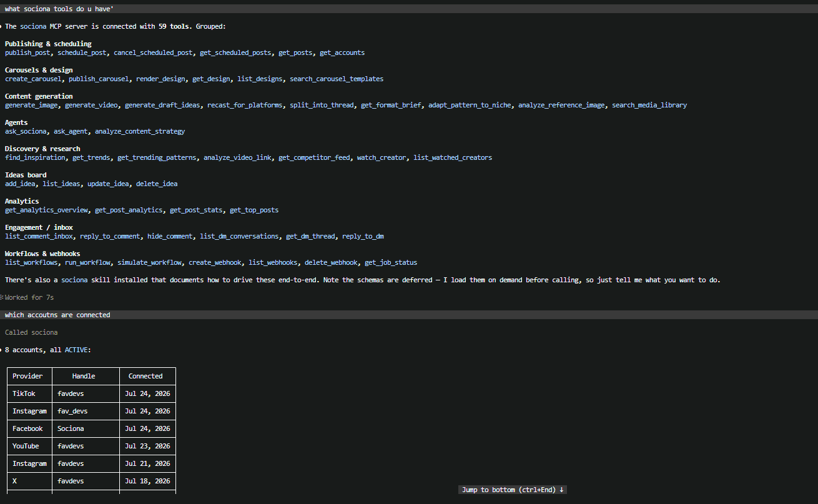This screenshot has width=818, height=504.
Task: Click the Provider column header
Action: point(29,376)
